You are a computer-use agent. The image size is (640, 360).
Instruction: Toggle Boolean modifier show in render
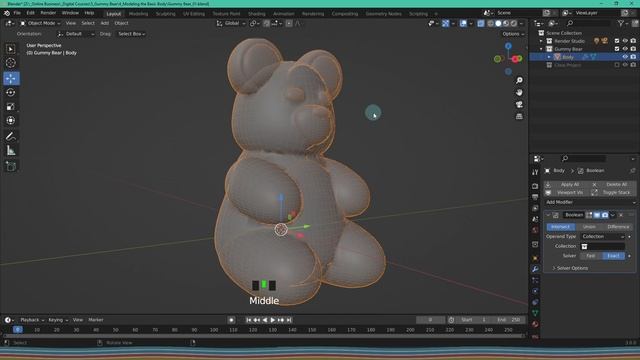pos(604,215)
